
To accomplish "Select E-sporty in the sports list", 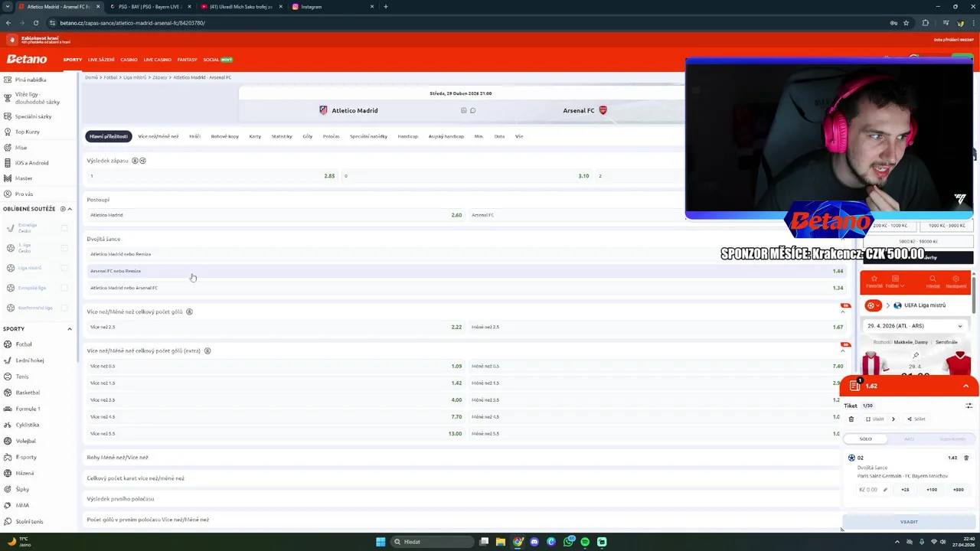I will click(x=26, y=457).
